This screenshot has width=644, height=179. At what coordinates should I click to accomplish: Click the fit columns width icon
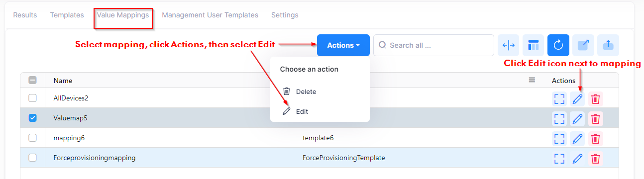coord(508,45)
